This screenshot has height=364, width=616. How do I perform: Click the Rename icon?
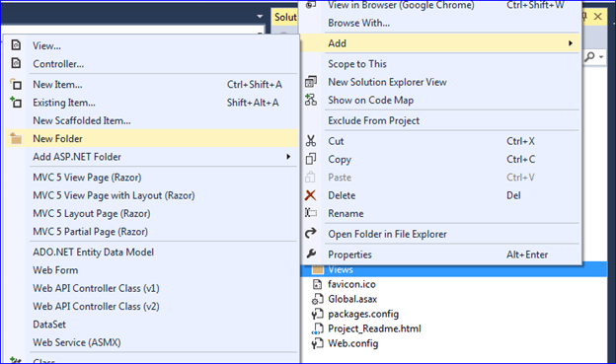tap(311, 213)
